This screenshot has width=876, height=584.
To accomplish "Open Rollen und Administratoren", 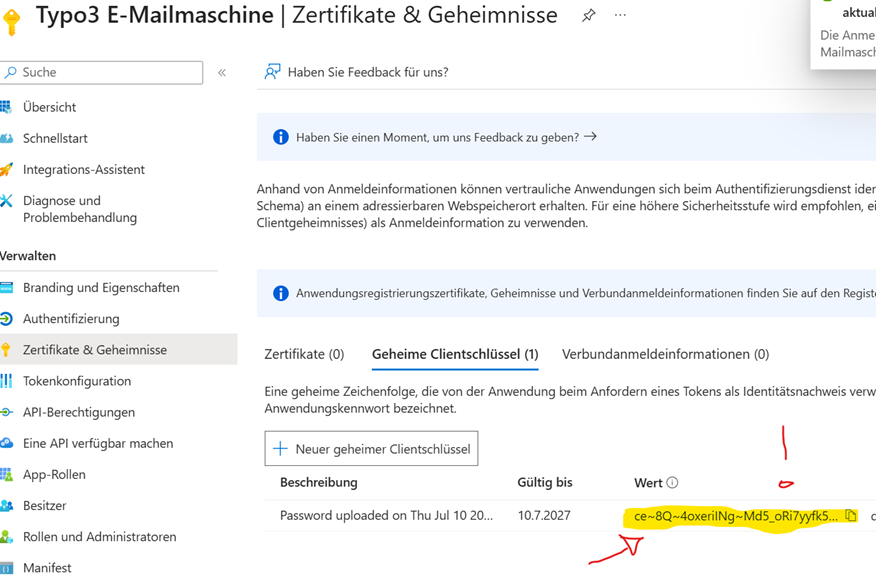I will click(99, 537).
